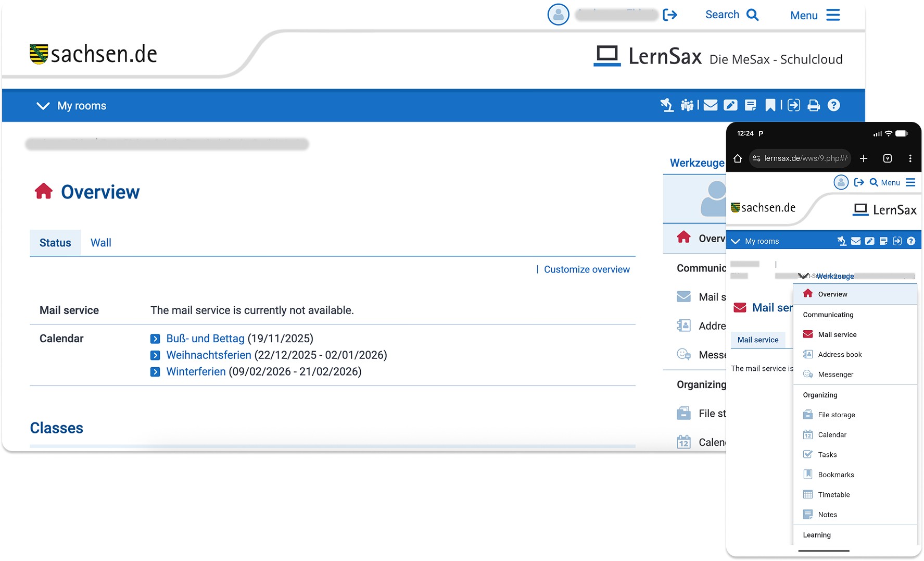Click the Classes section heading
Image resolution: width=924 pixels, height=561 pixels.
point(57,428)
